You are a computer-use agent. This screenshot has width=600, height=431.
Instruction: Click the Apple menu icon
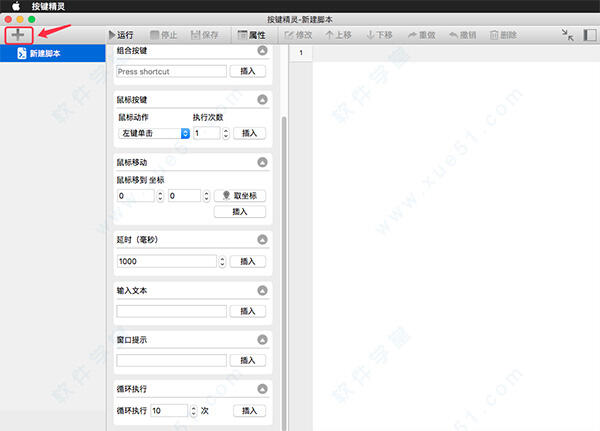click(x=16, y=6)
